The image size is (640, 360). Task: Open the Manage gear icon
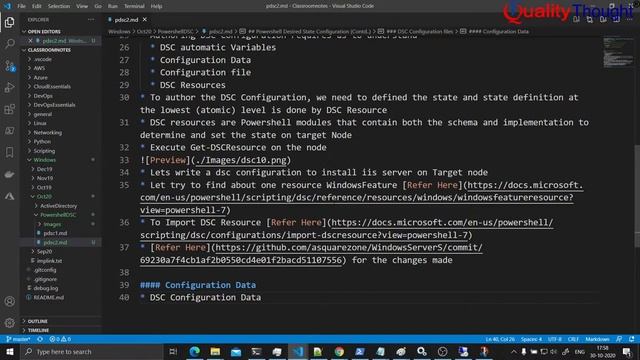pyautogui.click(x=9, y=323)
